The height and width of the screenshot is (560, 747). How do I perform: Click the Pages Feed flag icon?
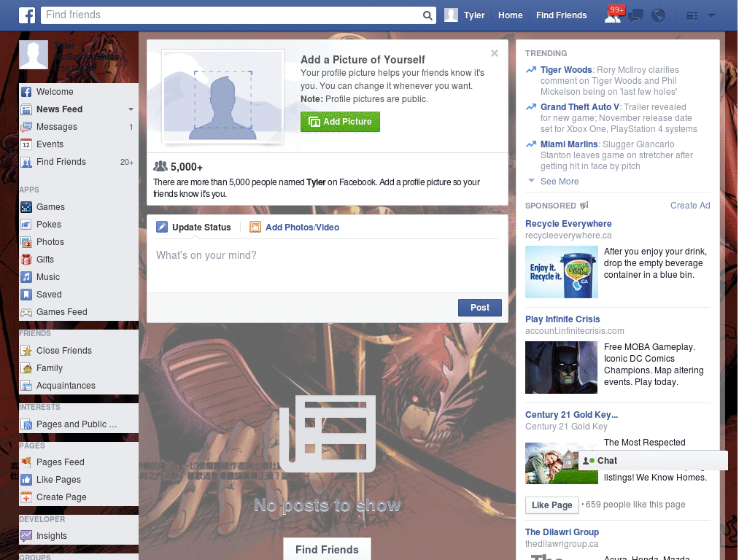coord(26,462)
